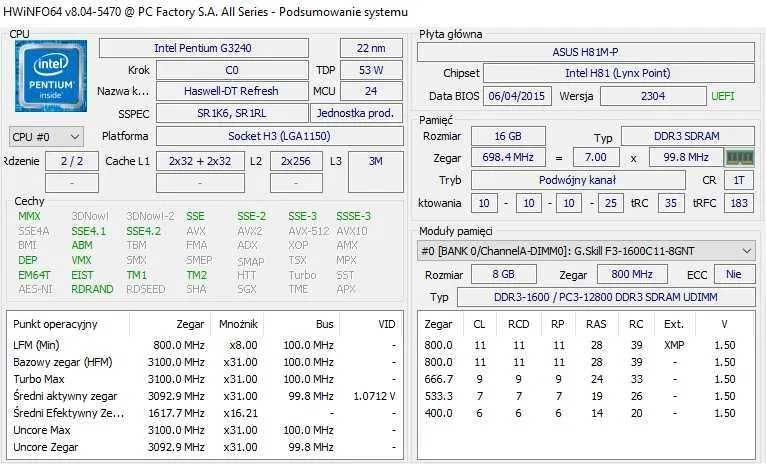Click the tRFC value 183
The width and height of the screenshot is (766, 464).
739,203
